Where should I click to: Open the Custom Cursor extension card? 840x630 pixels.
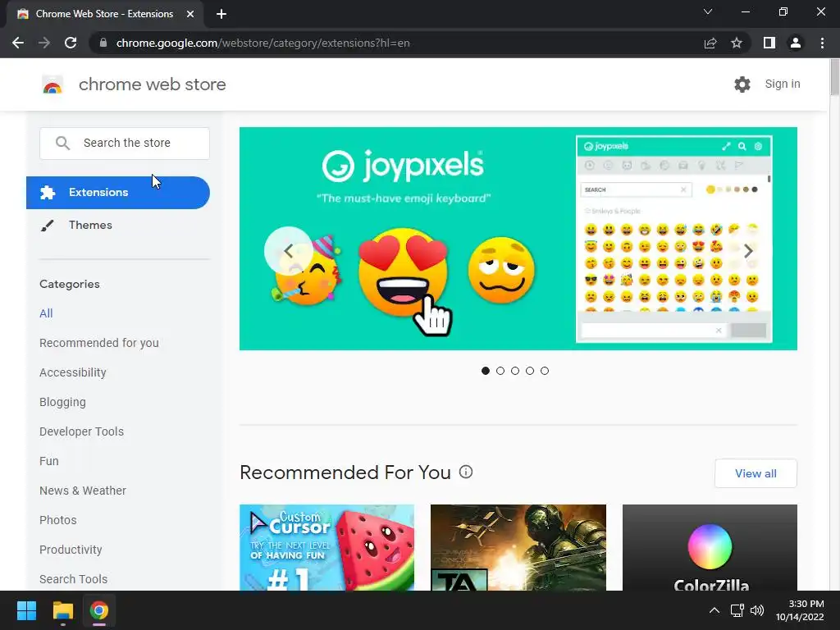click(x=326, y=547)
